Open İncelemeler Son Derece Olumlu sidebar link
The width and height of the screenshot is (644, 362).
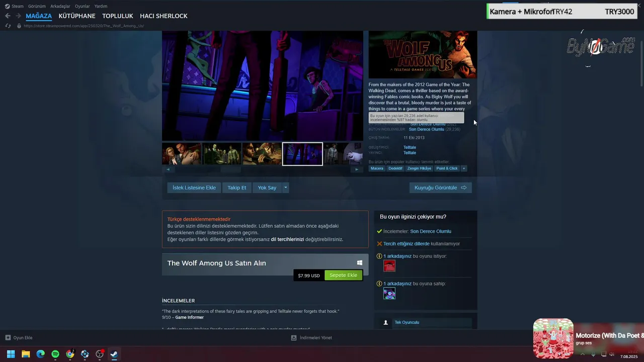pyautogui.click(x=431, y=231)
